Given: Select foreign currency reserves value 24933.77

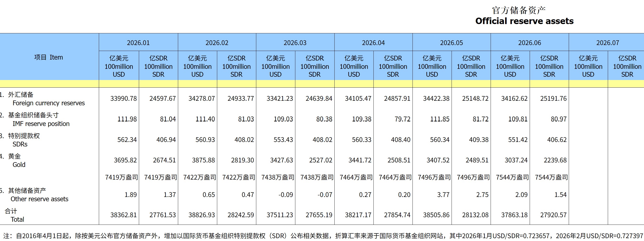Looking at the screenshot, I should (241, 99).
